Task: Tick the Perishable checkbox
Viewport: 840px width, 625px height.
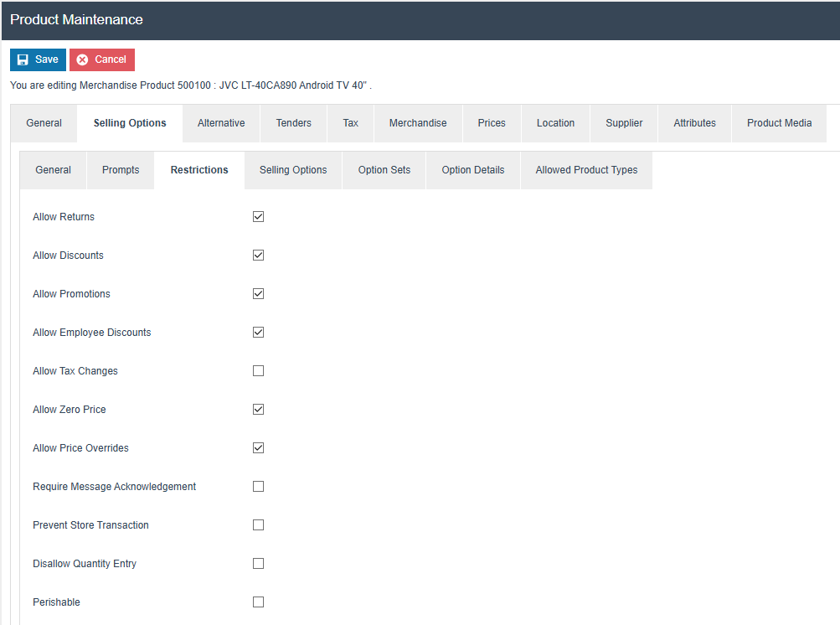Action: 258,602
